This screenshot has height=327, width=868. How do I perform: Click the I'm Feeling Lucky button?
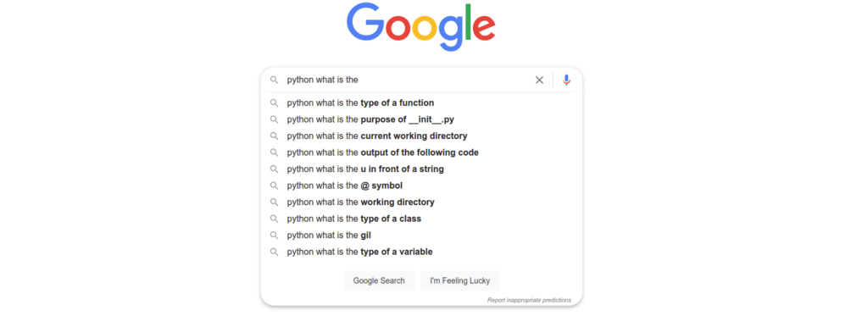[x=460, y=281]
